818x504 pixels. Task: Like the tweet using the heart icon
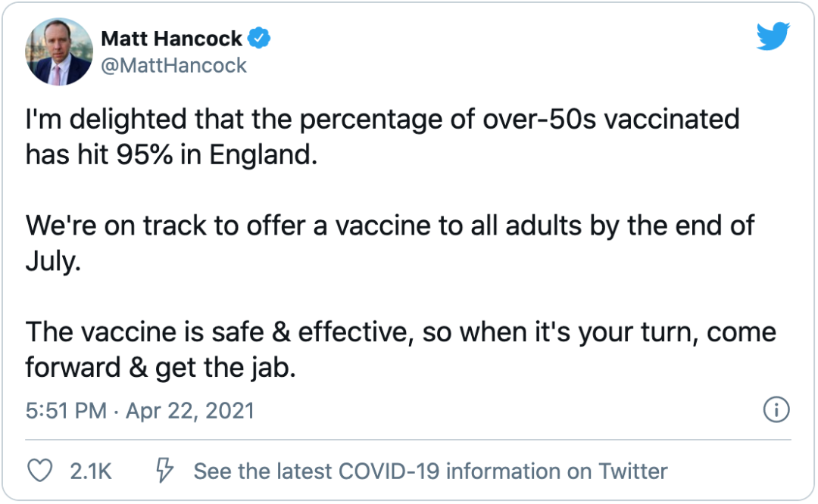tap(39, 470)
